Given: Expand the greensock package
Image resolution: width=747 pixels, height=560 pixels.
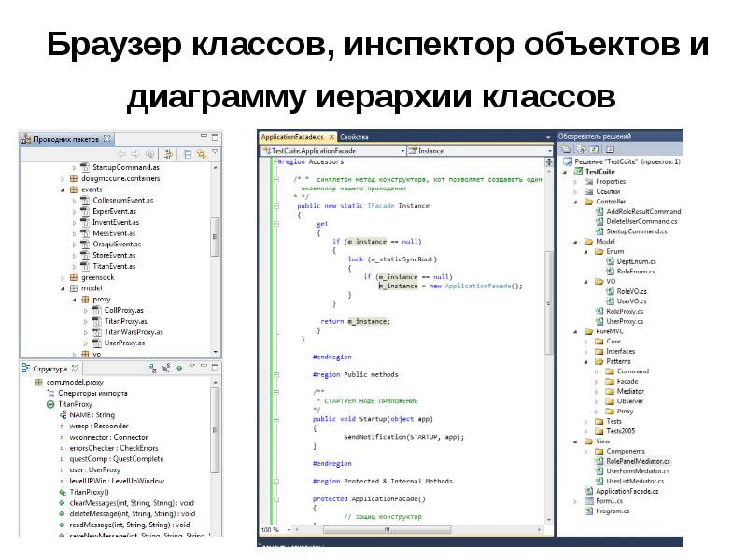Looking at the screenshot, I should [63, 277].
